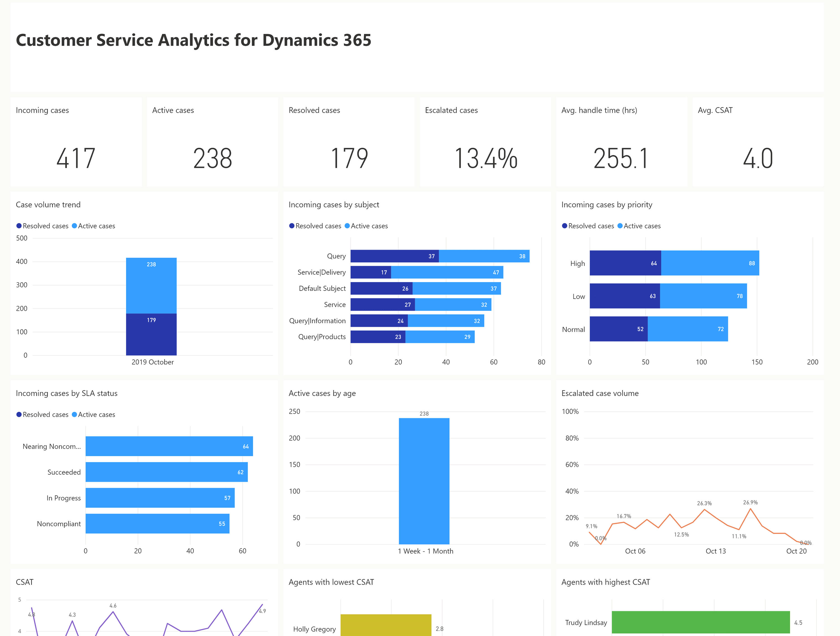Click Active cases legend in priority chart
The height and width of the screenshot is (636, 840).
(639, 226)
